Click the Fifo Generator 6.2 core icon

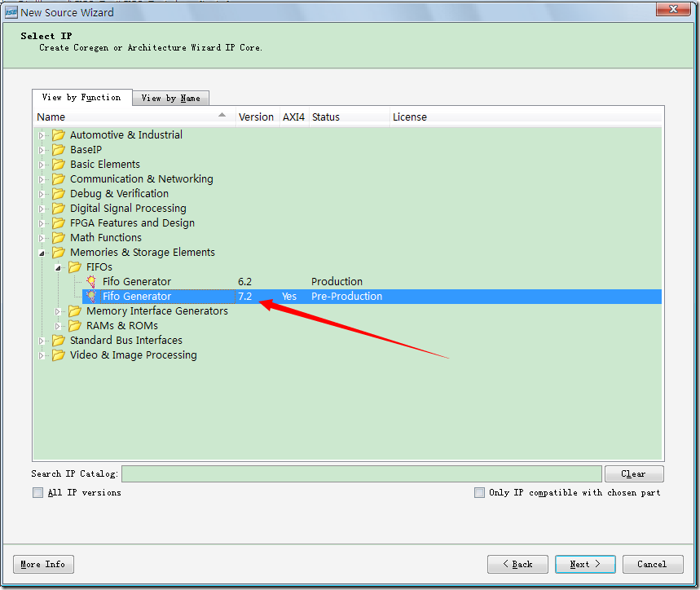point(91,282)
